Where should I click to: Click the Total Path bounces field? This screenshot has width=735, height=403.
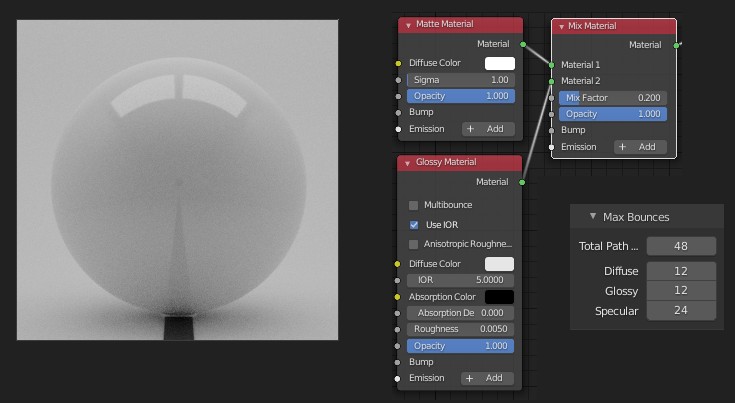(x=681, y=246)
